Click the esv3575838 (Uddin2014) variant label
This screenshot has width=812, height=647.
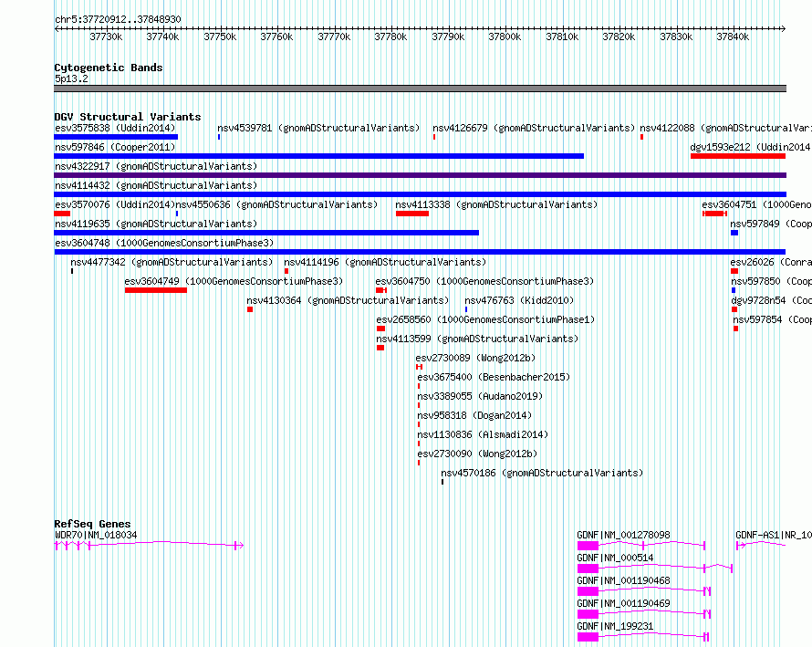115,128
